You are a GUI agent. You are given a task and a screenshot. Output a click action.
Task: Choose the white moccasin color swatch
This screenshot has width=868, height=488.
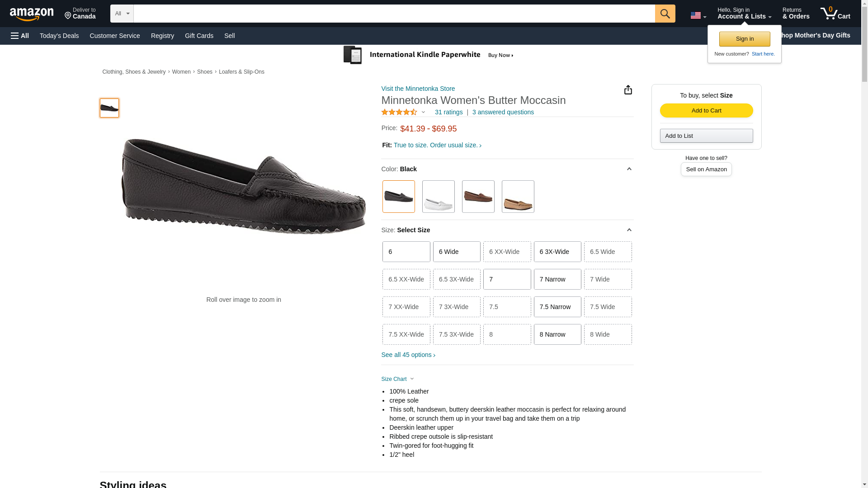click(x=438, y=197)
